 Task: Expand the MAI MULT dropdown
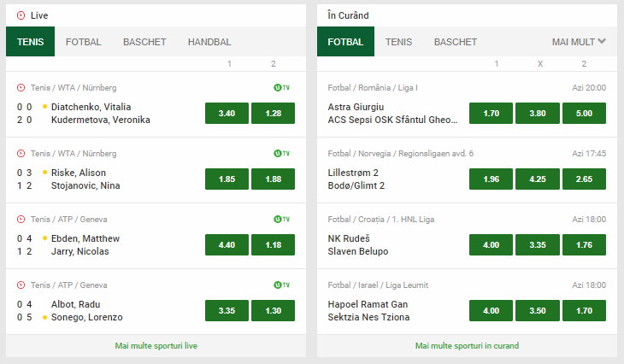(579, 41)
